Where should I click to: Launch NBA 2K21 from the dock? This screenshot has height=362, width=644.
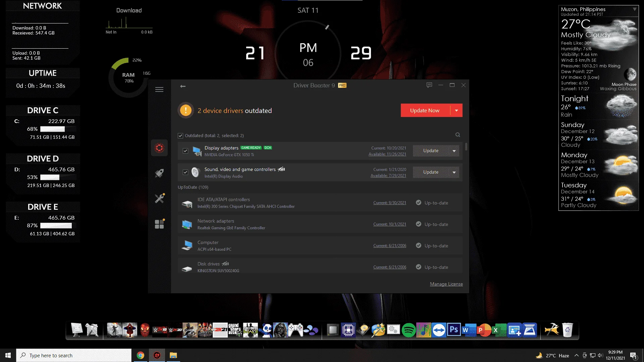pos(220,330)
